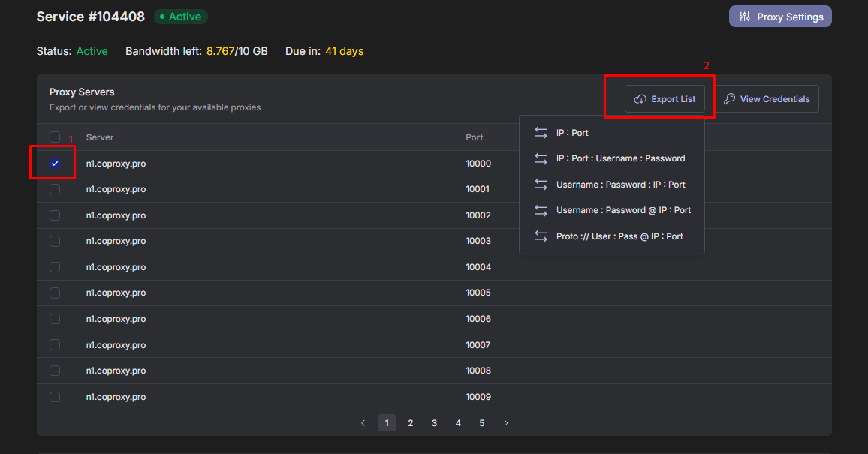The width and height of the screenshot is (868, 454).
Task: Open View Credentials
Action: coord(767,99)
